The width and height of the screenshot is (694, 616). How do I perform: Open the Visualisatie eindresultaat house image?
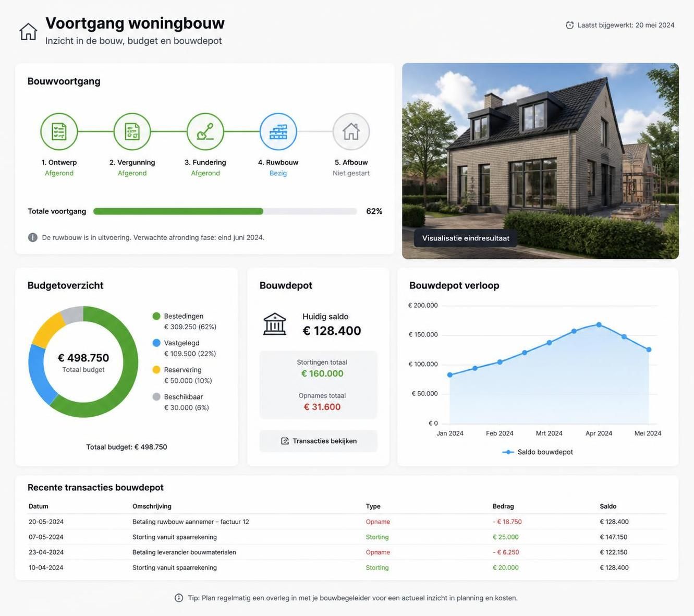click(540, 161)
